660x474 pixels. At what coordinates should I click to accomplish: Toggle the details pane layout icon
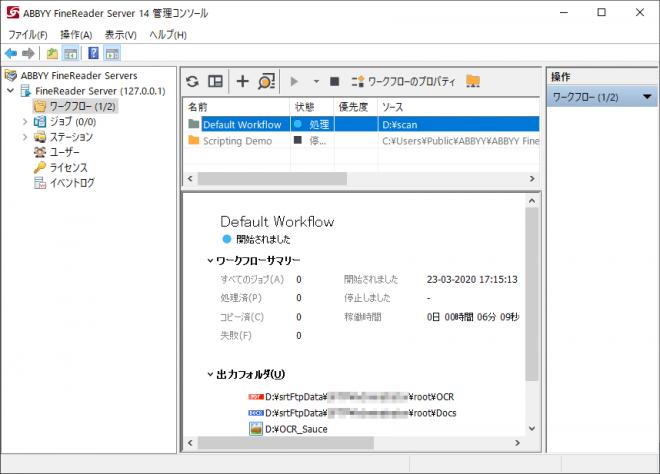pyautogui.click(x=216, y=81)
